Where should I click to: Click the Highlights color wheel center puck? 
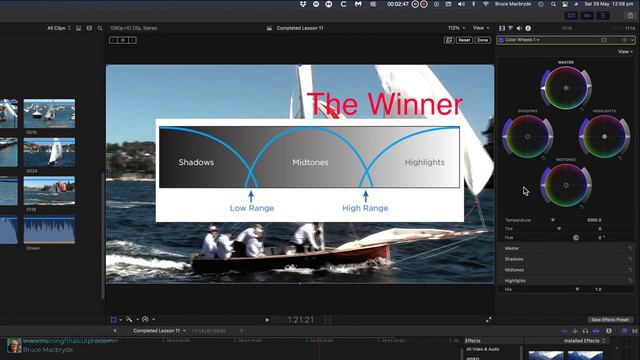point(604,137)
